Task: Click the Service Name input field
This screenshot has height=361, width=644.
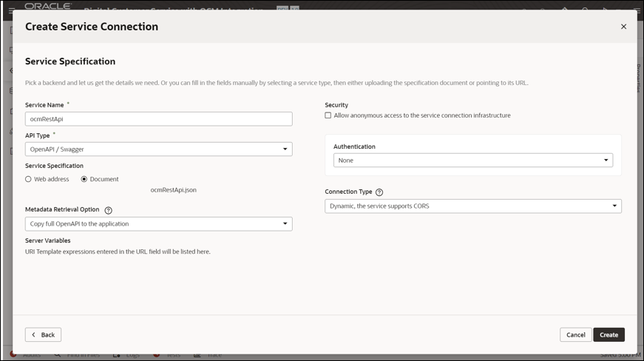Action: [158, 119]
